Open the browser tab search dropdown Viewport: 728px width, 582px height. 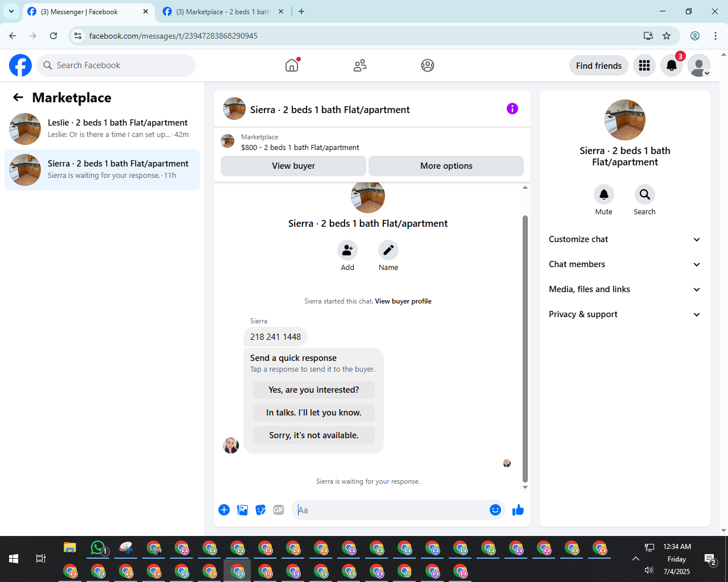coord(11,11)
